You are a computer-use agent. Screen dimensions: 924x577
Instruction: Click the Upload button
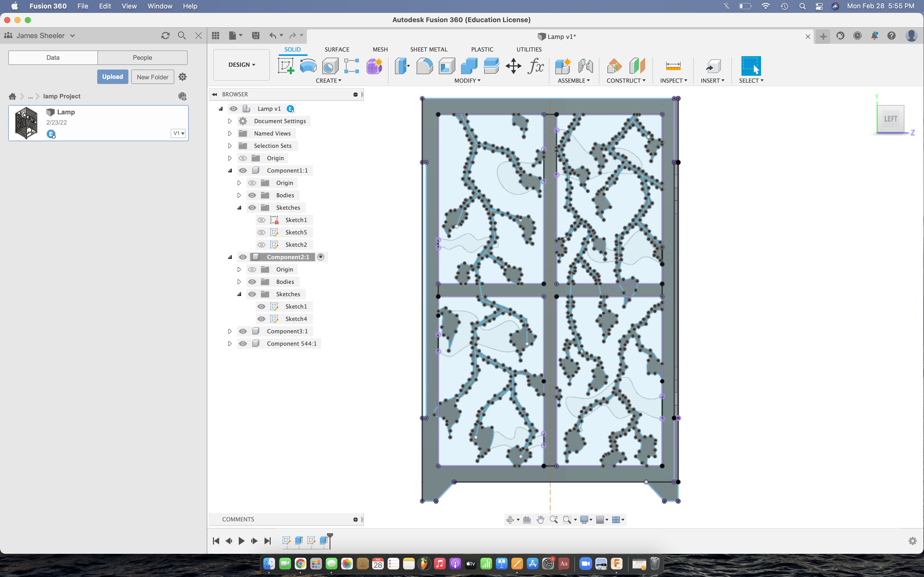(112, 76)
